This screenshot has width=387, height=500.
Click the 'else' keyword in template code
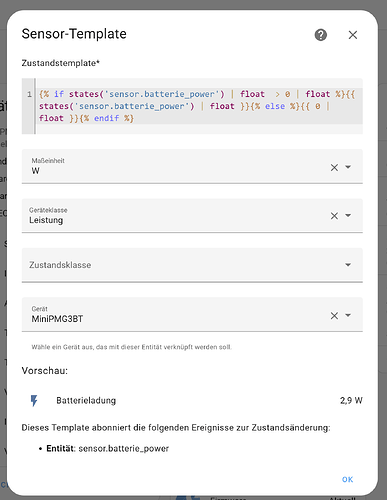tap(275, 106)
